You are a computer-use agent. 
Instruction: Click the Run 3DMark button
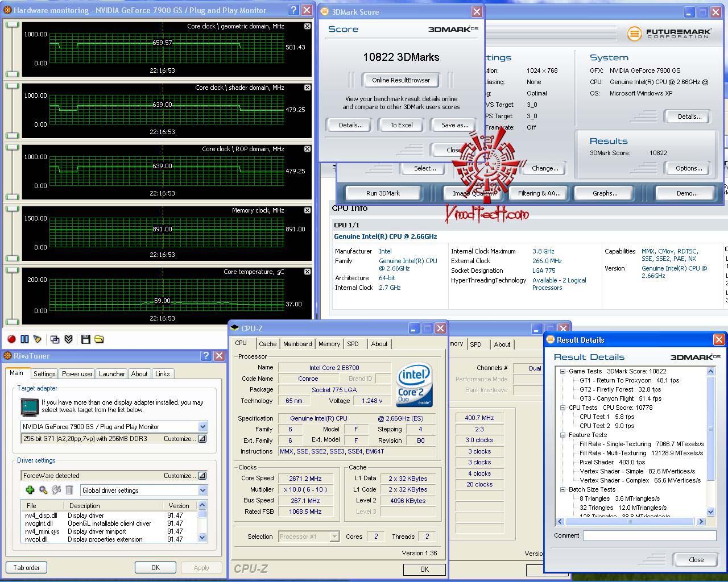[383, 193]
